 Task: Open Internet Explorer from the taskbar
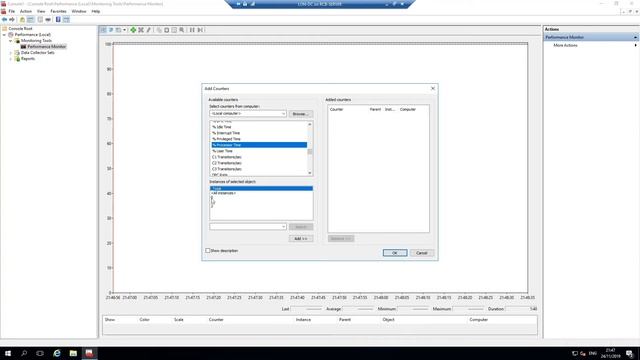(57, 353)
